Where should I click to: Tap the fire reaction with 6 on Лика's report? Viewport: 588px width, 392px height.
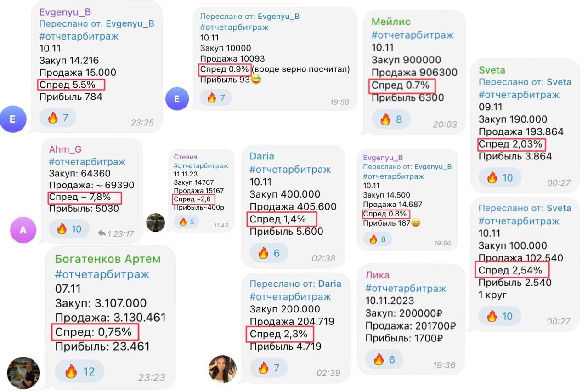coord(384,359)
